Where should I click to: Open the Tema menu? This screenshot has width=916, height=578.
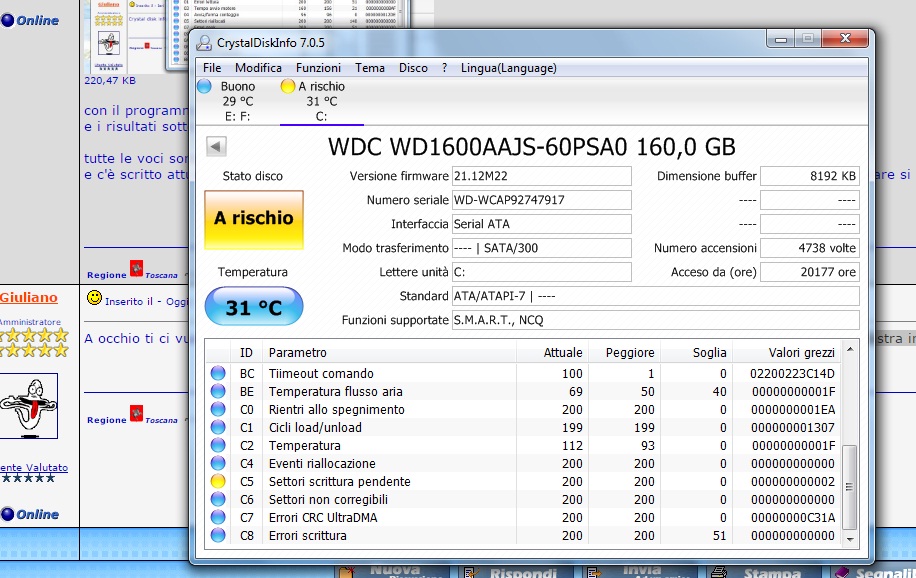click(x=370, y=68)
